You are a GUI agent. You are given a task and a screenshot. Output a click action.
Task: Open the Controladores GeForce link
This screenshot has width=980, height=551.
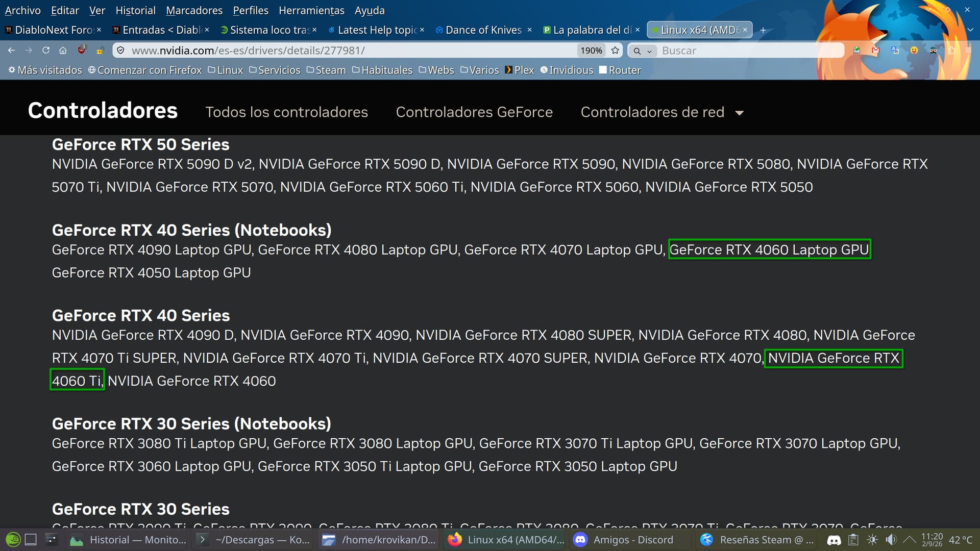(x=474, y=112)
